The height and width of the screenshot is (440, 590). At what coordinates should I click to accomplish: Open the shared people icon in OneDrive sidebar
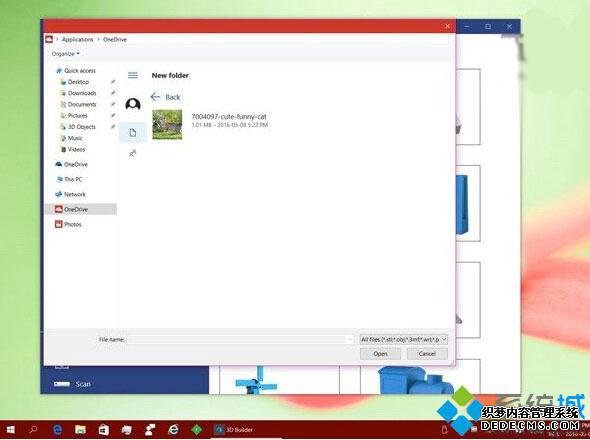(132, 153)
